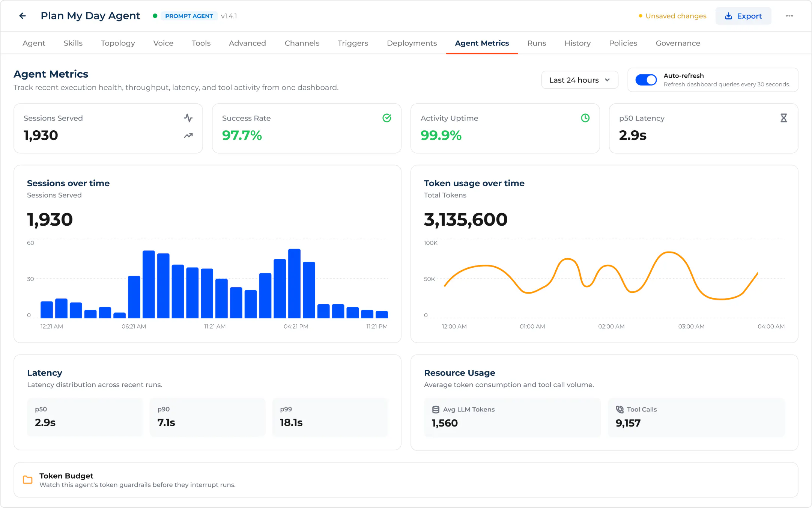Click the 99.9% Activity Uptime value

(441, 135)
